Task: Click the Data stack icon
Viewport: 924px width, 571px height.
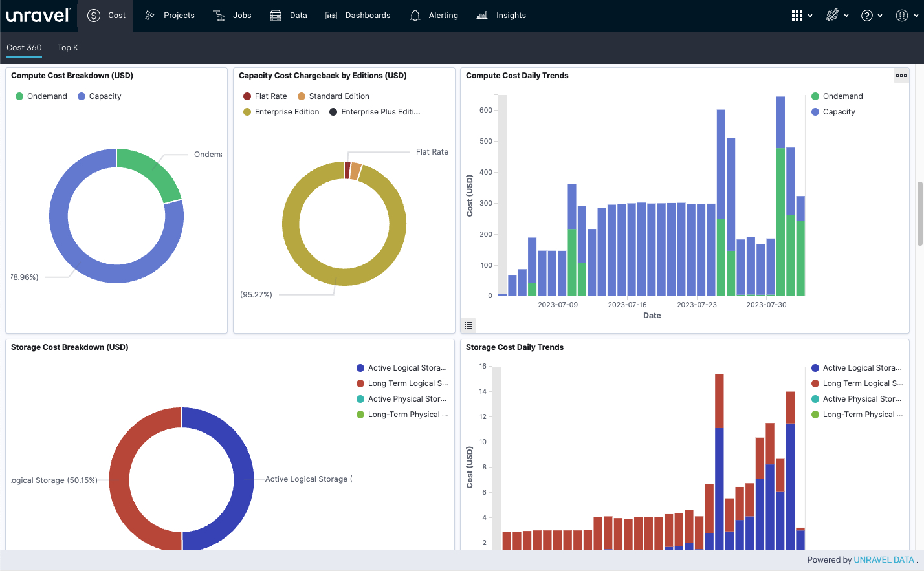Action: (x=276, y=16)
